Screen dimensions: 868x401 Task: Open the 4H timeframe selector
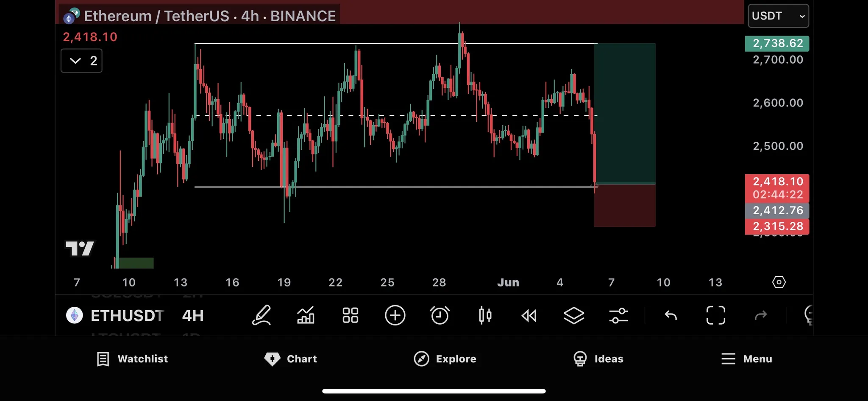(192, 315)
